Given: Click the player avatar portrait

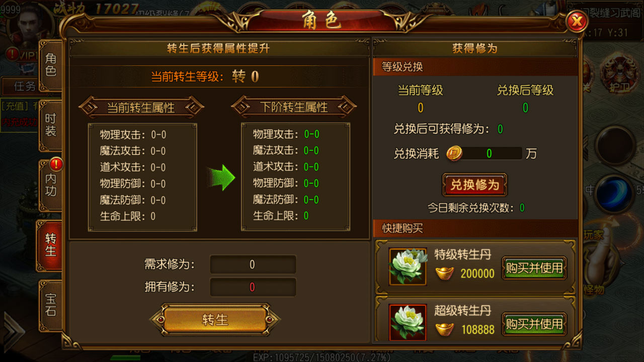Looking at the screenshot, I should pyautogui.click(x=34, y=24).
